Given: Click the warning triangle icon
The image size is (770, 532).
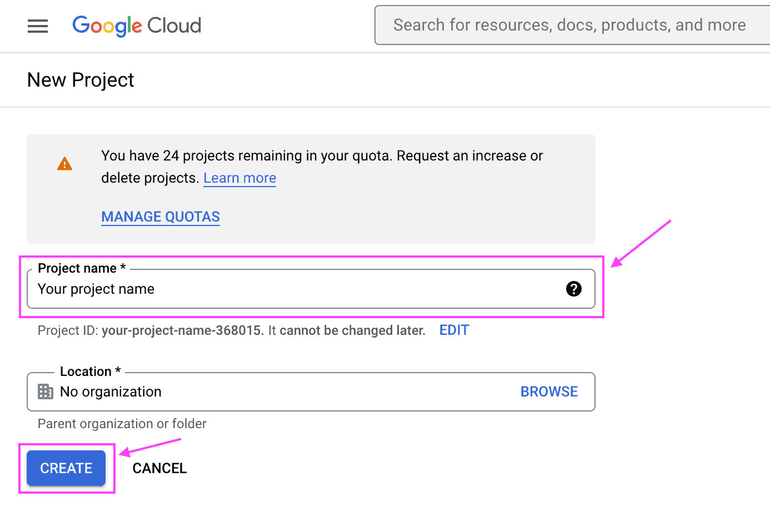Looking at the screenshot, I should tap(64, 163).
